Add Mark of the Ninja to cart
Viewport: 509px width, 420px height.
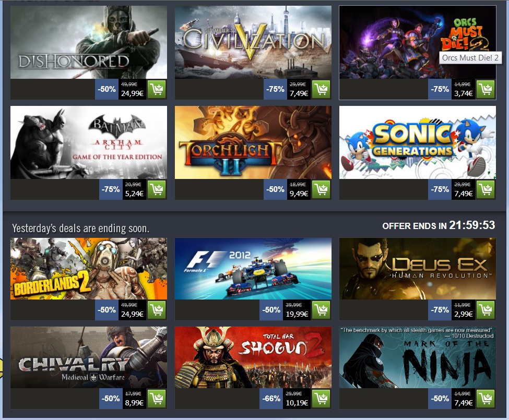click(486, 399)
